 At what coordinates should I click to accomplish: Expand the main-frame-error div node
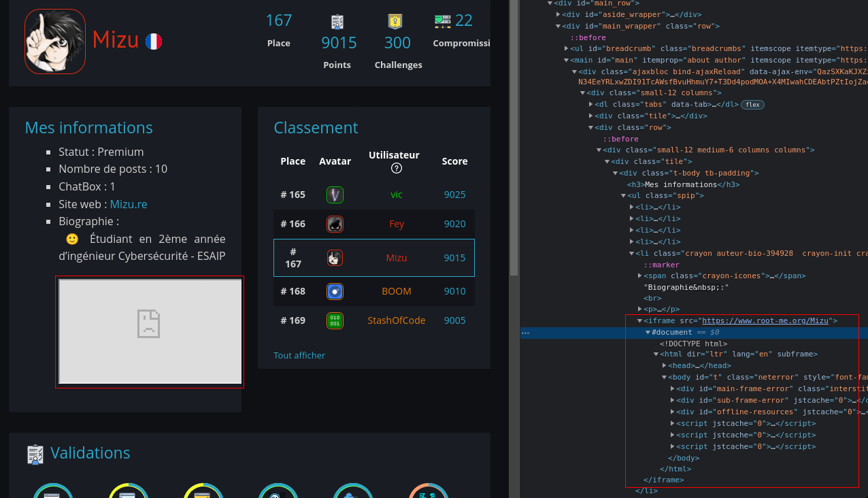pyautogui.click(x=673, y=389)
